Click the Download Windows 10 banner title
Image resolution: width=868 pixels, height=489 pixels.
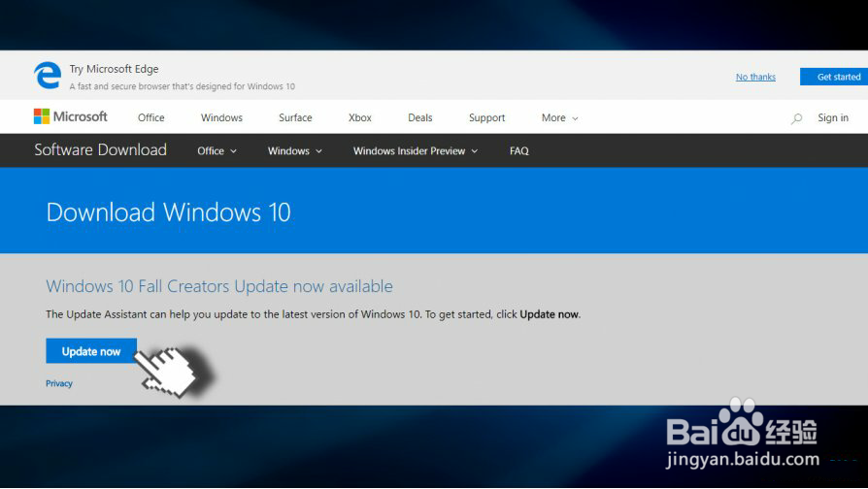coord(168,212)
